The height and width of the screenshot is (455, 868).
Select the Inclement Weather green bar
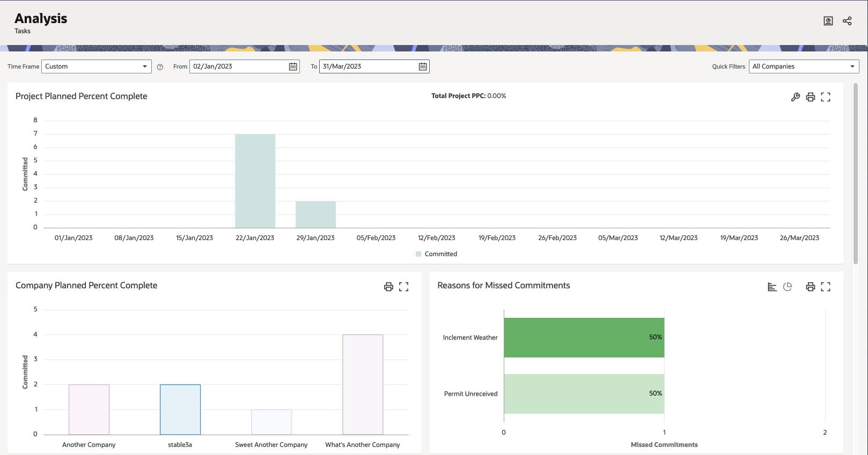pos(584,338)
